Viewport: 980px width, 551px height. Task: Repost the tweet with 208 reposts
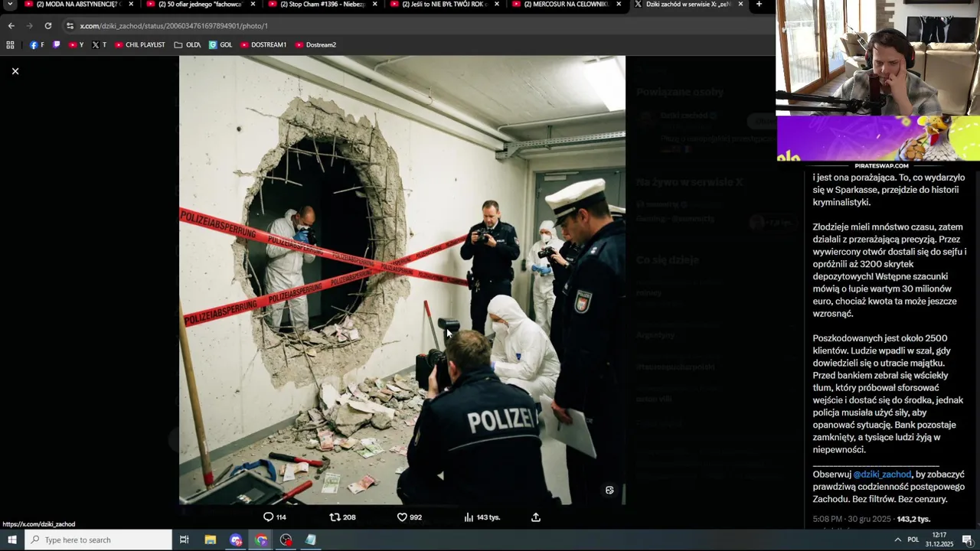pos(342,517)
